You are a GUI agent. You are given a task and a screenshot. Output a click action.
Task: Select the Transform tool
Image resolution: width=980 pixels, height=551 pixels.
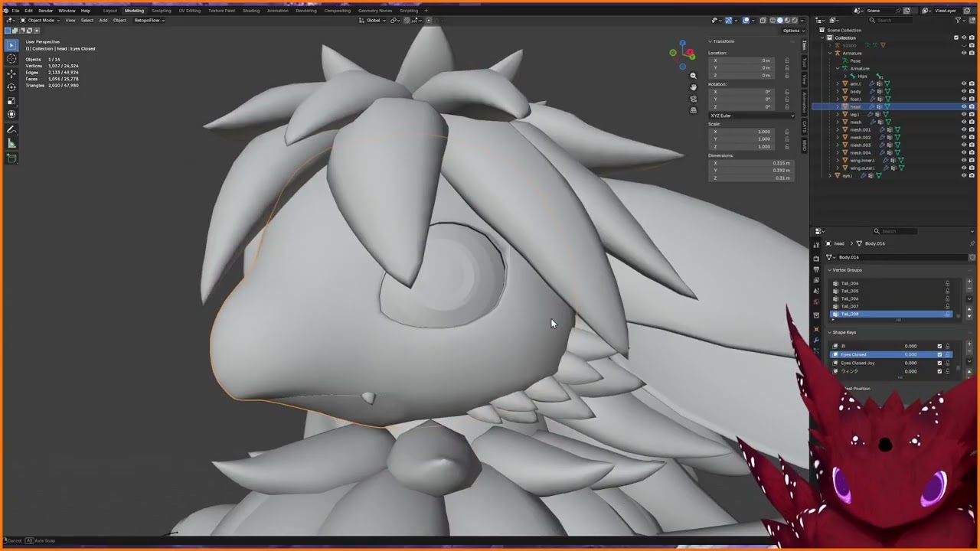coord(11,113)
